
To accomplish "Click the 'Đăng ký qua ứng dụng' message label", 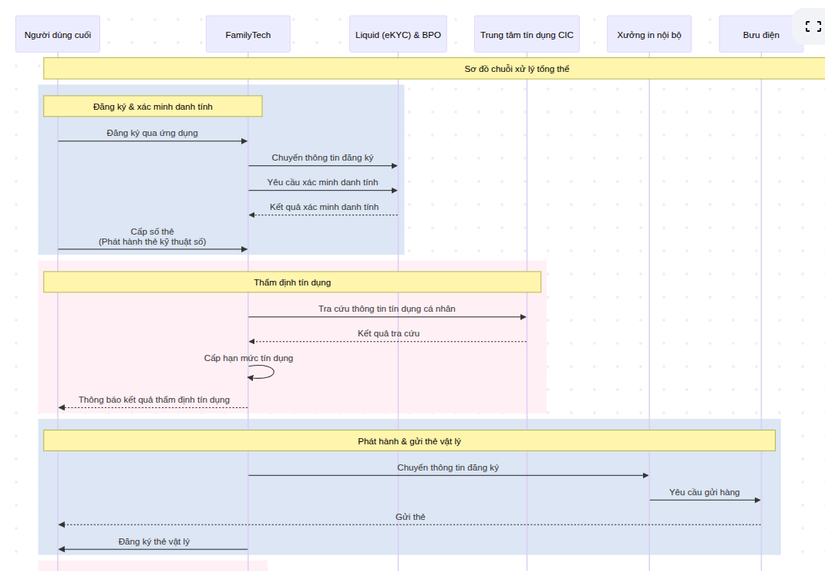I will pos(152,133).
